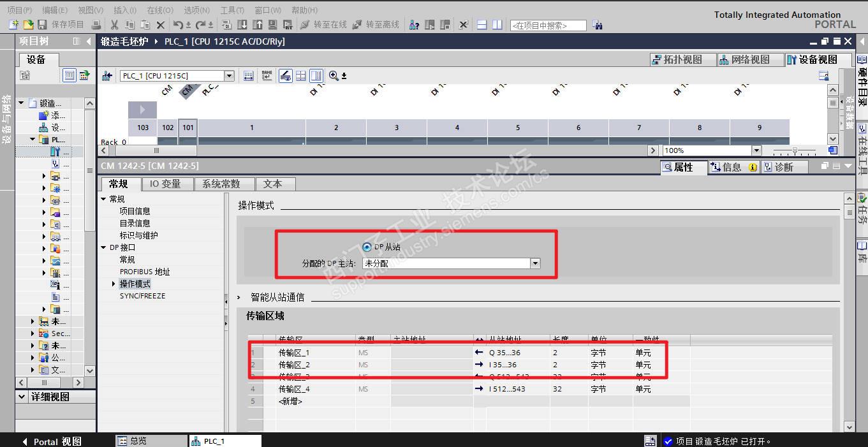Click the search-in-project binoculars icon
868x447 pixels.
tap(598, 26)
